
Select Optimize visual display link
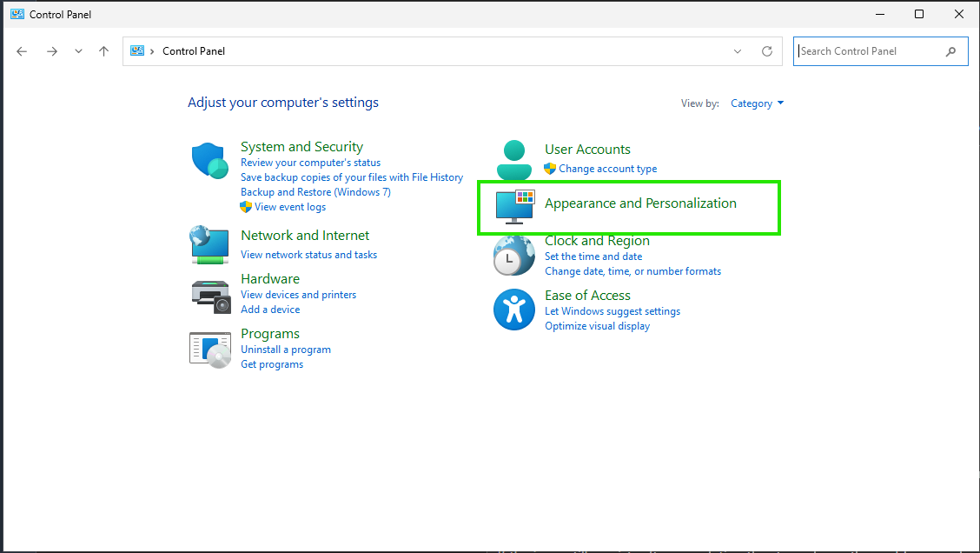(597, 326)
